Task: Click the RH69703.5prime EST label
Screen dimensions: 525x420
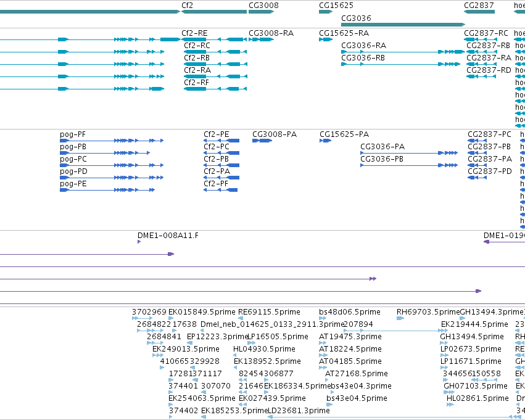Action: coord(428,312)
